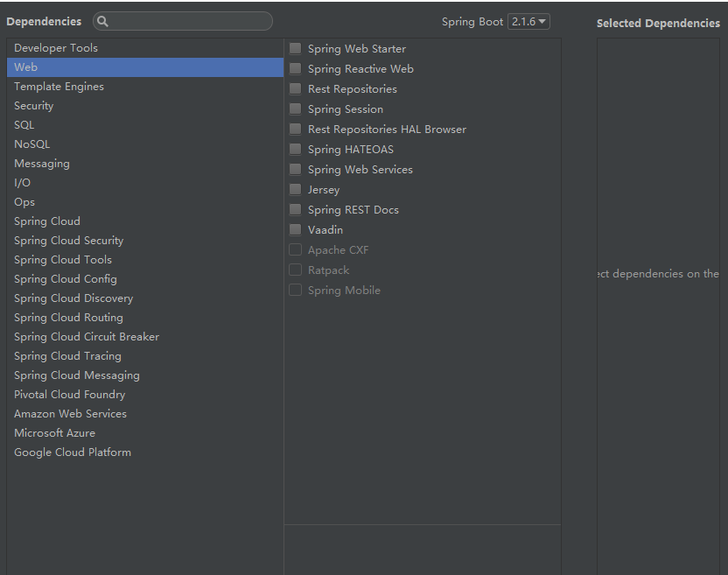Click the Vaadin dependency label
The height and width of the screenshot is (575, 728).
click(325, 230)
